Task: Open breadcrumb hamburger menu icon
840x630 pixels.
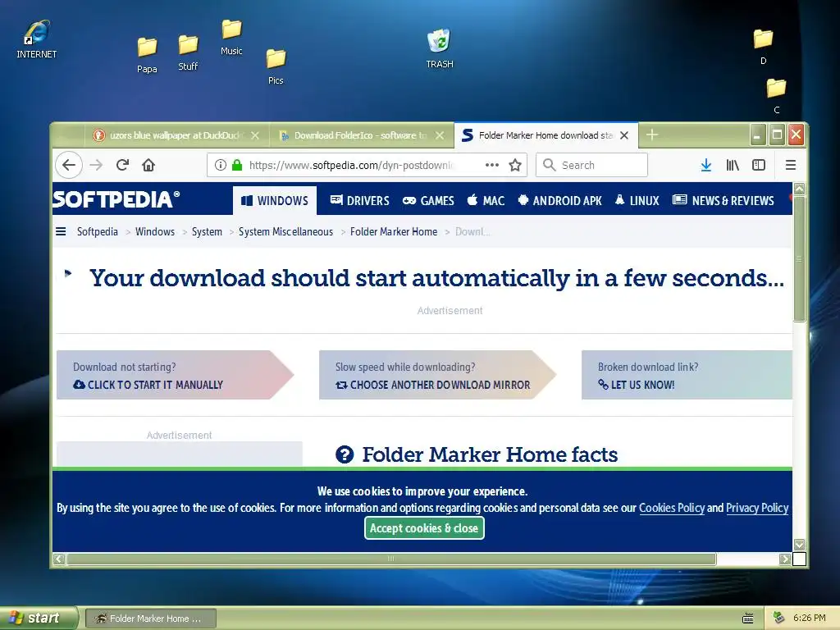Action: coord(61,231)
